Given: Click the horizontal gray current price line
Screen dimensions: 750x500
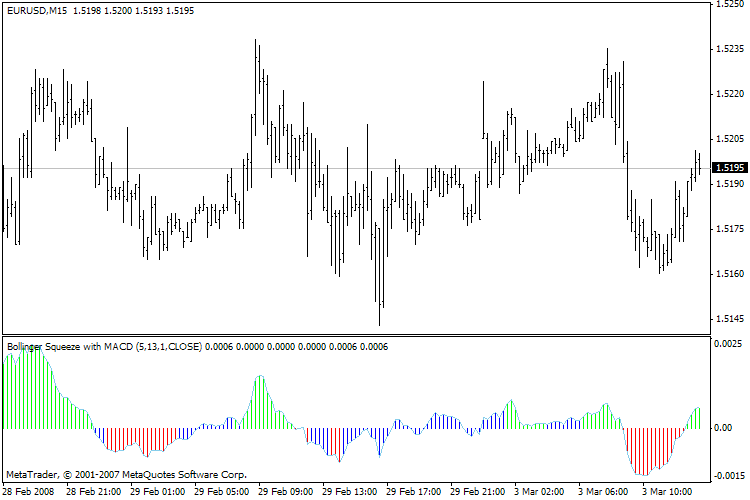Looking at the screenshot, I should click(356, 168).
